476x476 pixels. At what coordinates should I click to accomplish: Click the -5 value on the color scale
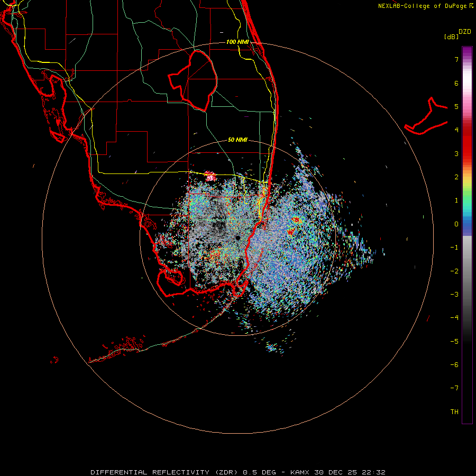[454, 342]
